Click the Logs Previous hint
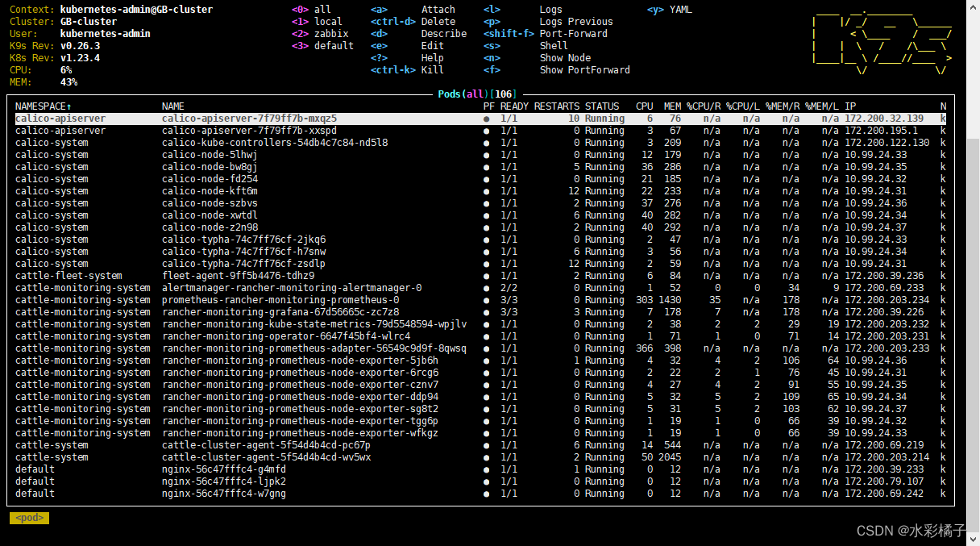980x546 pixels. pyautogui.click(x=548, y=22)
